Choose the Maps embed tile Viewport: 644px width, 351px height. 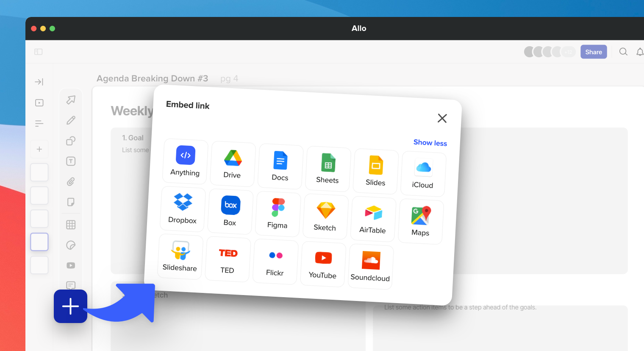coord(421,221)
